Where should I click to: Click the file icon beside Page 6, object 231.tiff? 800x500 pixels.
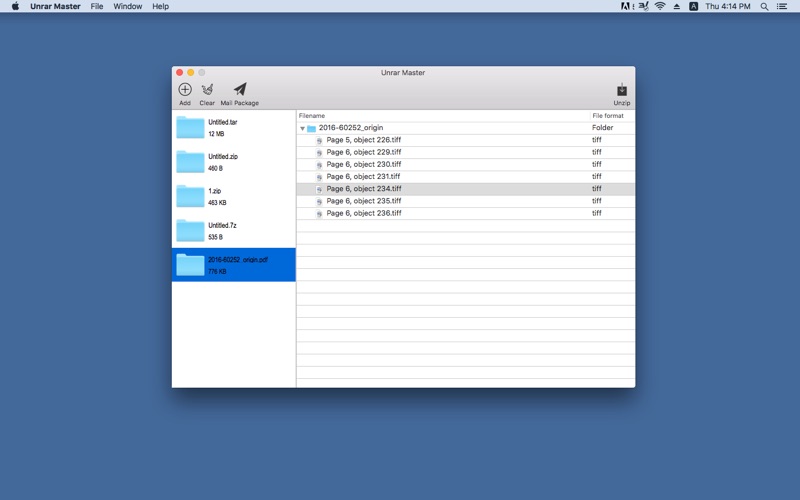coord(319,177)
